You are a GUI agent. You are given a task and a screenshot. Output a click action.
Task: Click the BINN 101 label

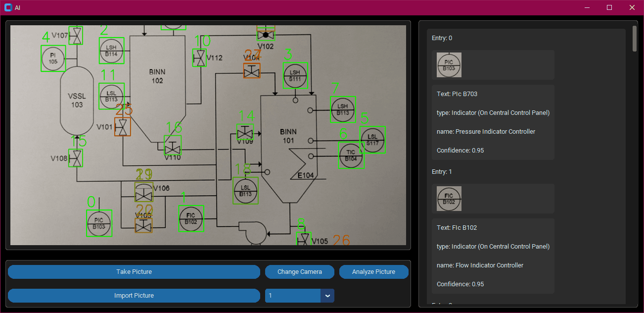[288, 136]
